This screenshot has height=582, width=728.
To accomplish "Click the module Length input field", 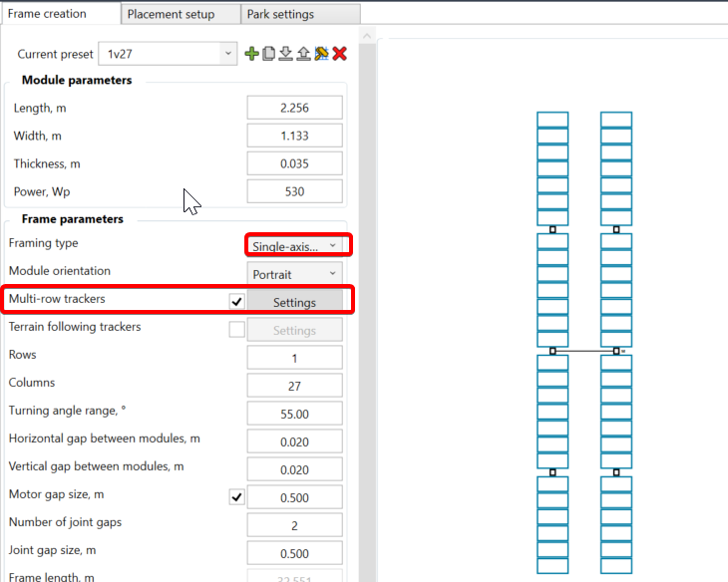I will click(294, 108).
